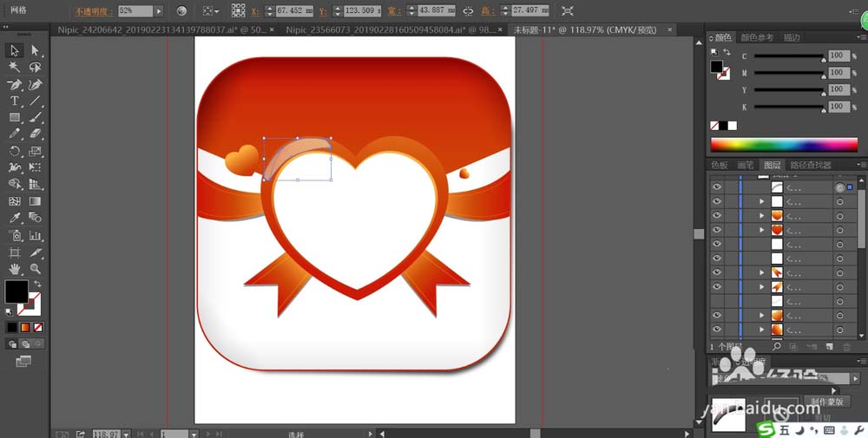This screenshot has width=868, height=438.
Task: Toggle constrain width and height link
Action: pyautogui.click(x=469, y=10)
